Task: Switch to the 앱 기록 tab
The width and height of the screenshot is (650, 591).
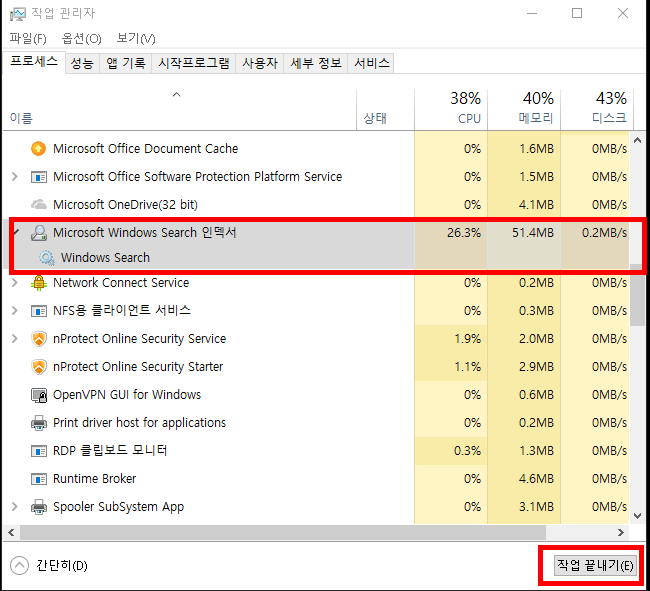Action: click(126, 63)
